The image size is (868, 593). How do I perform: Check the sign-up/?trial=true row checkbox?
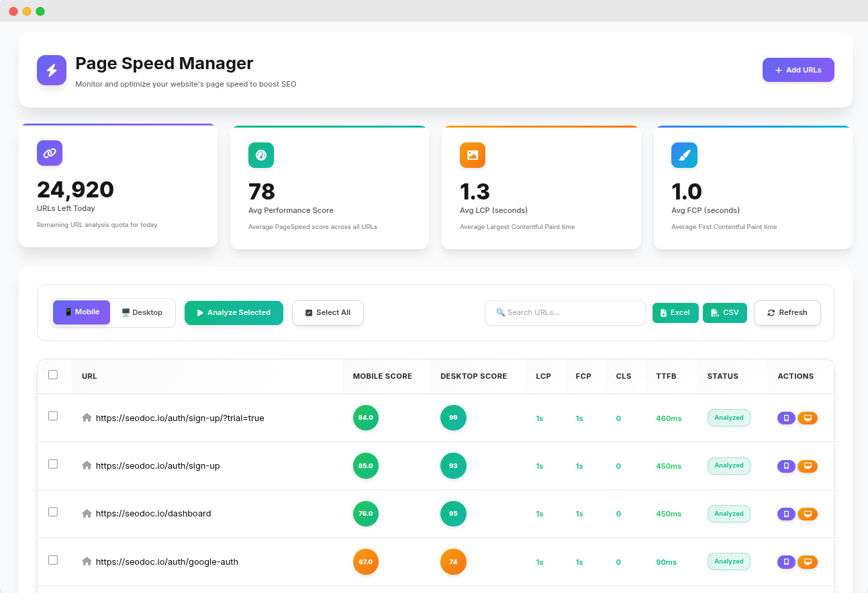pyautogui.click(x=53, y=416)
